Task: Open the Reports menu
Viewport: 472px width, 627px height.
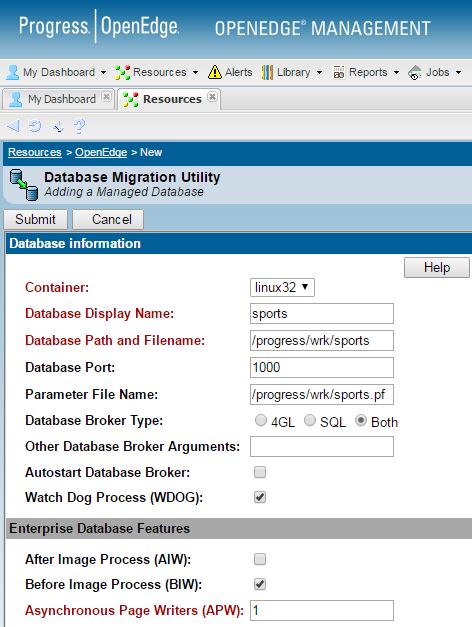Action: click(x=368, y=72)
